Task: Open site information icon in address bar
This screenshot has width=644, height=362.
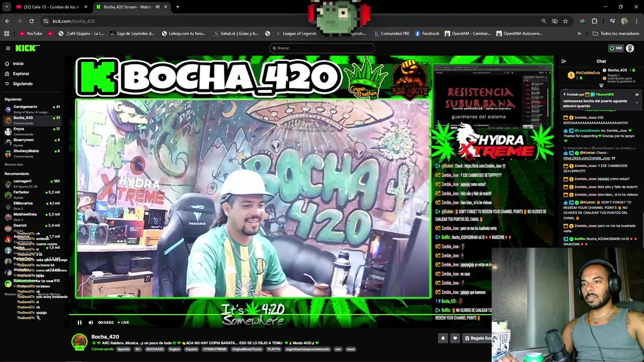Action: tap(46, 21)
